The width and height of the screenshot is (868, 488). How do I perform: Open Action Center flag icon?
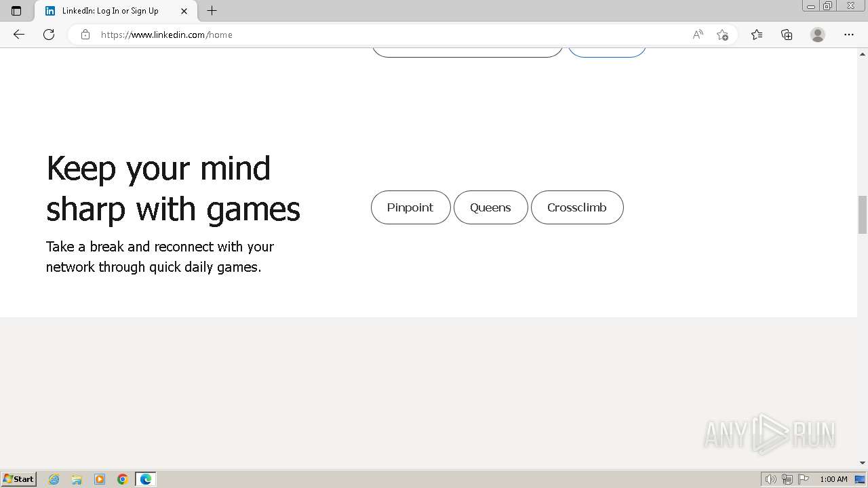click(x=804, y=479)
